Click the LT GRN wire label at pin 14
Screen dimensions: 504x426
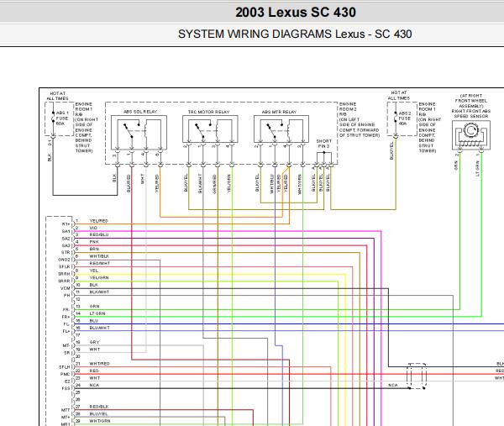[97, 313]
